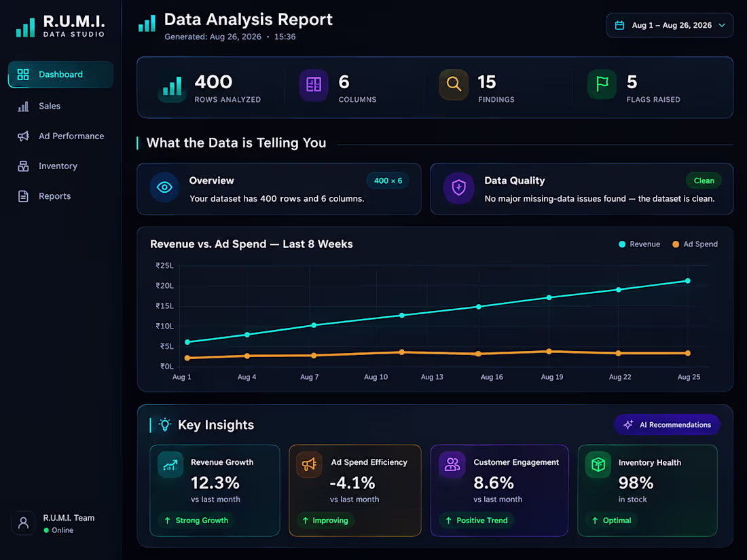Click the Overview eye icon

[164, 187]
